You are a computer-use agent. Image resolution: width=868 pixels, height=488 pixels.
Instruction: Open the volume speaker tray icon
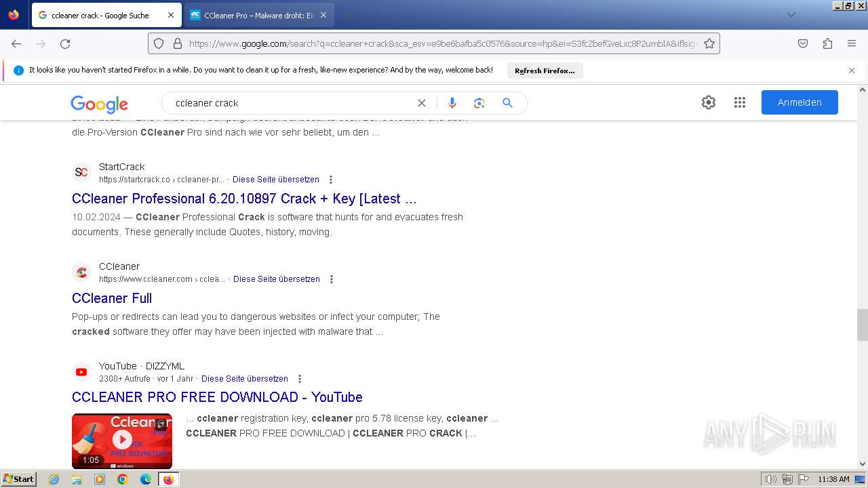pyautogui.click(x=770, y=479)
